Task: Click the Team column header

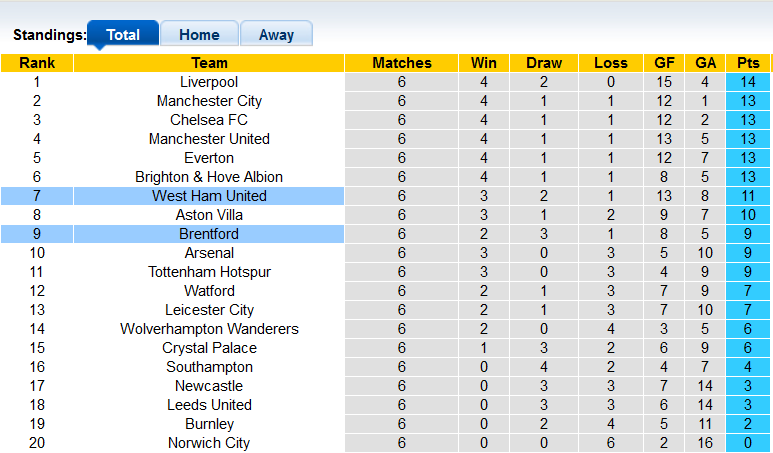Action: (209, 63)
